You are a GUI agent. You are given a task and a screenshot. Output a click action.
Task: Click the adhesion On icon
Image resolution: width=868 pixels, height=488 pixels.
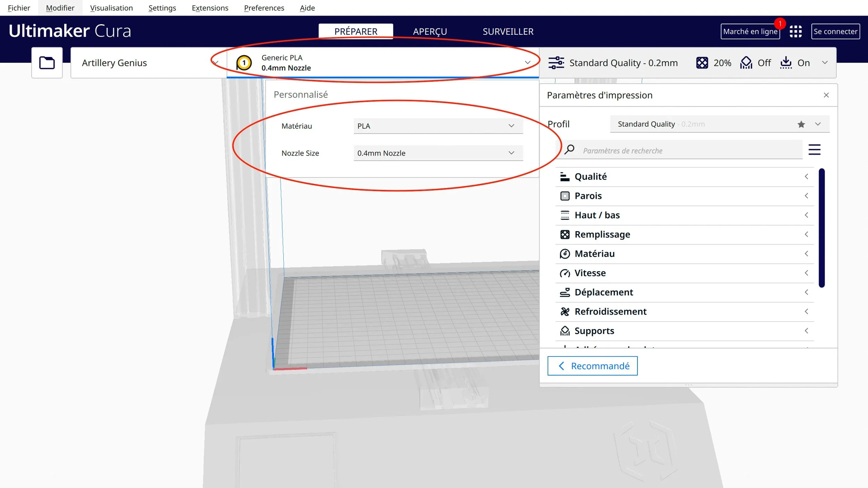click(x=786, y=63)
